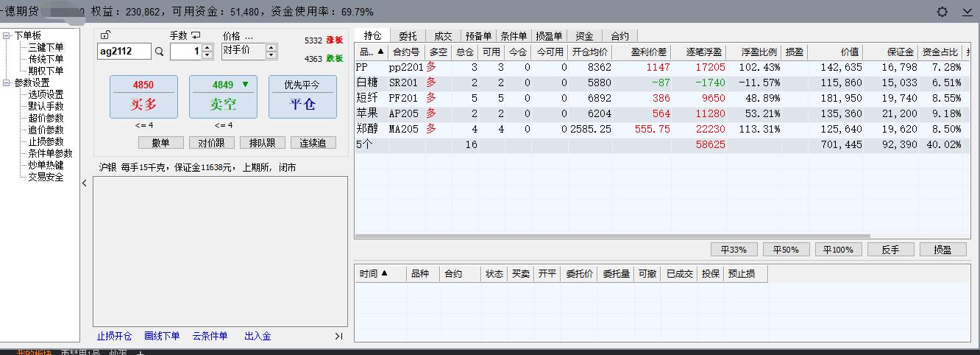
Task: Click the 排队跟 button
Action: click(262, 143)
